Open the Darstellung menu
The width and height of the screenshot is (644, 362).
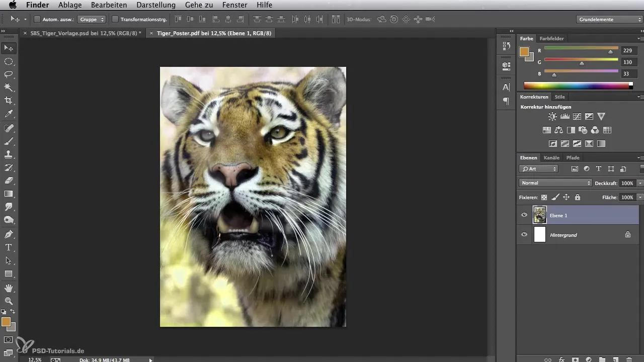[156, 5]
